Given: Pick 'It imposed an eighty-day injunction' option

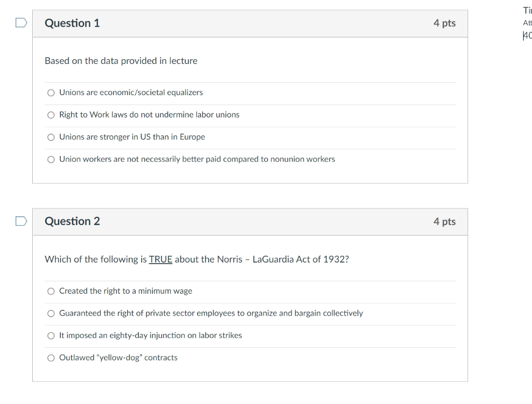Looking at the screenshot, I should pos(51,336).
